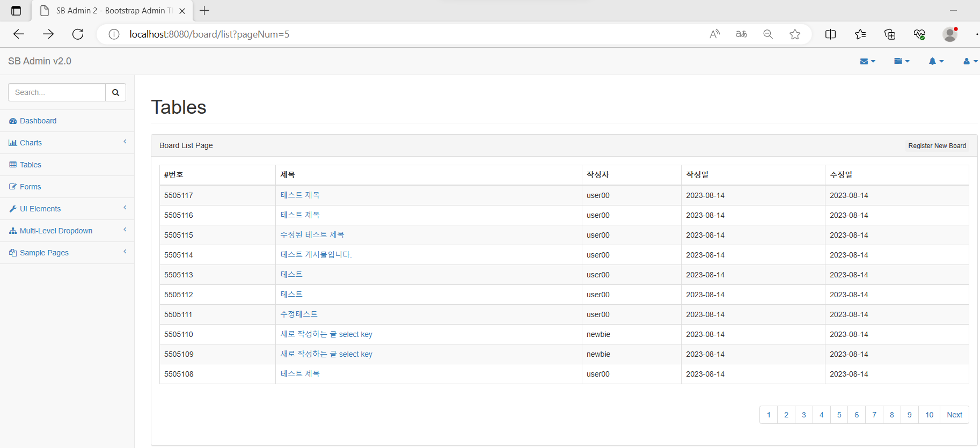980x448 pixels.
Task: Expand the UI Elements sidebar menu
Action: pyautogui.click(x=67, y=209)
